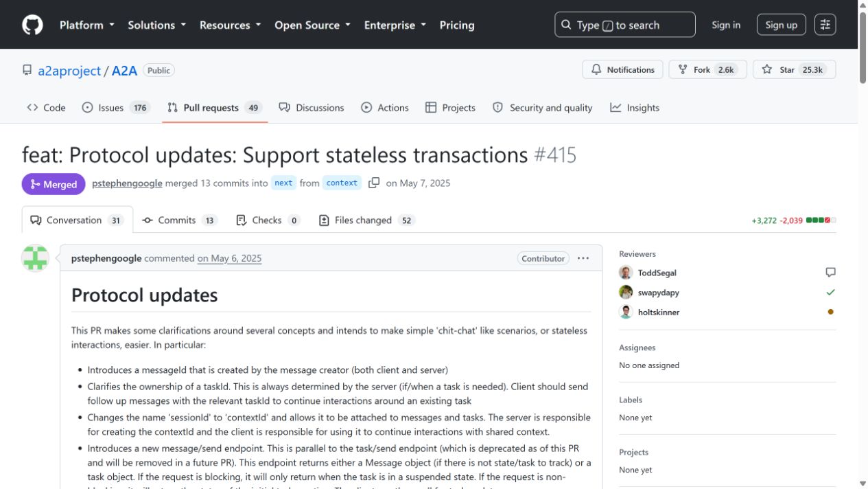Open the a2aproject owner link
This screenshot has height=489, width=868.
[69, 70]
